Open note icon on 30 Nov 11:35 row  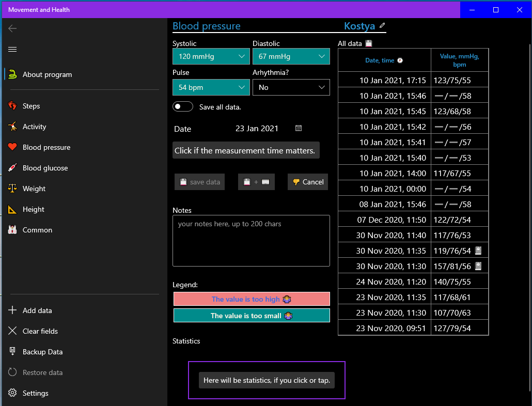[478, 251]
